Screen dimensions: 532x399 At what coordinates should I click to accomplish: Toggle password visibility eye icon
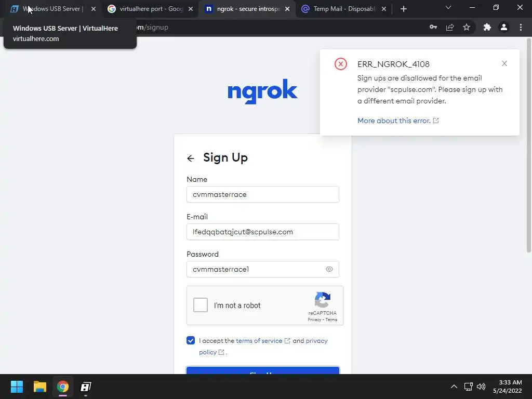click(x=329, y=269)
